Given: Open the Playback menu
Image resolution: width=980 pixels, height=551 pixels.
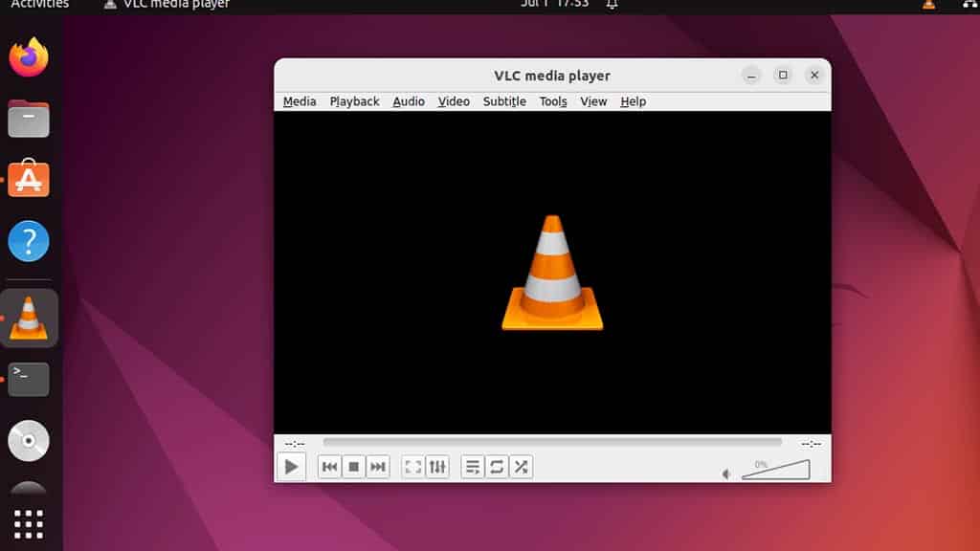Looking at the screenshot, I should pos(354,101).
